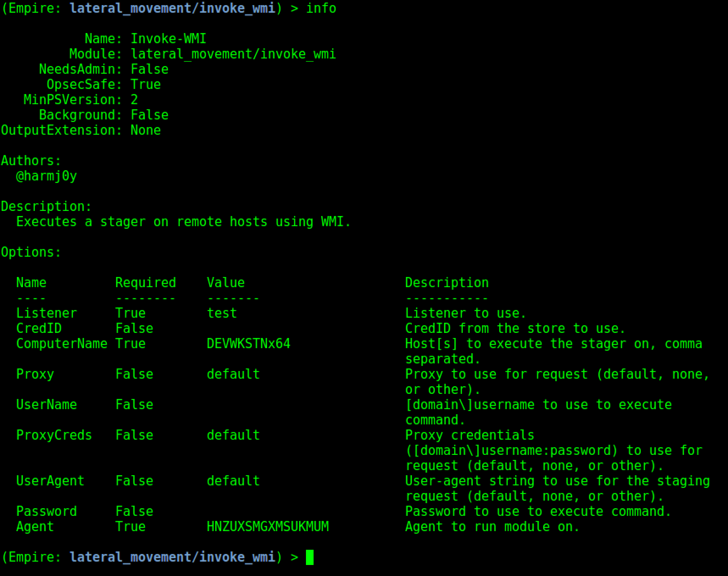Click the 'Required' column header
This screenshot has height=576, width=728.
click(x=145, y=282)
